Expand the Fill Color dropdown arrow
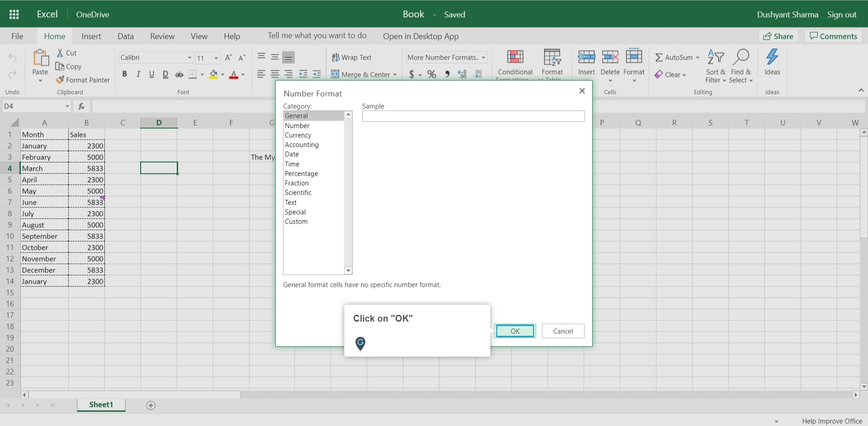The image size is (868, 426). coord(223,74)
